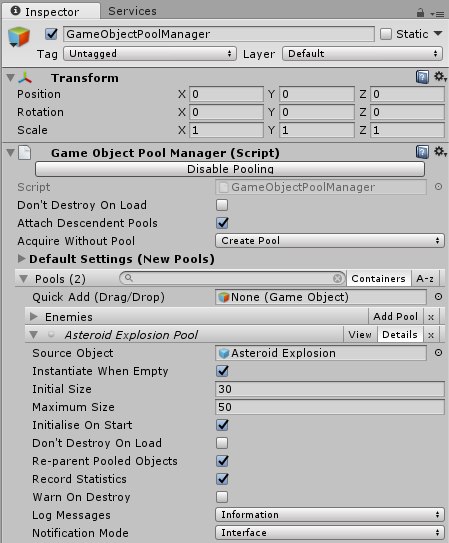Toggle Re-parent Pooled Objects checkbox
This screenshot has height=543, width=449.
[x=222, y=461]
